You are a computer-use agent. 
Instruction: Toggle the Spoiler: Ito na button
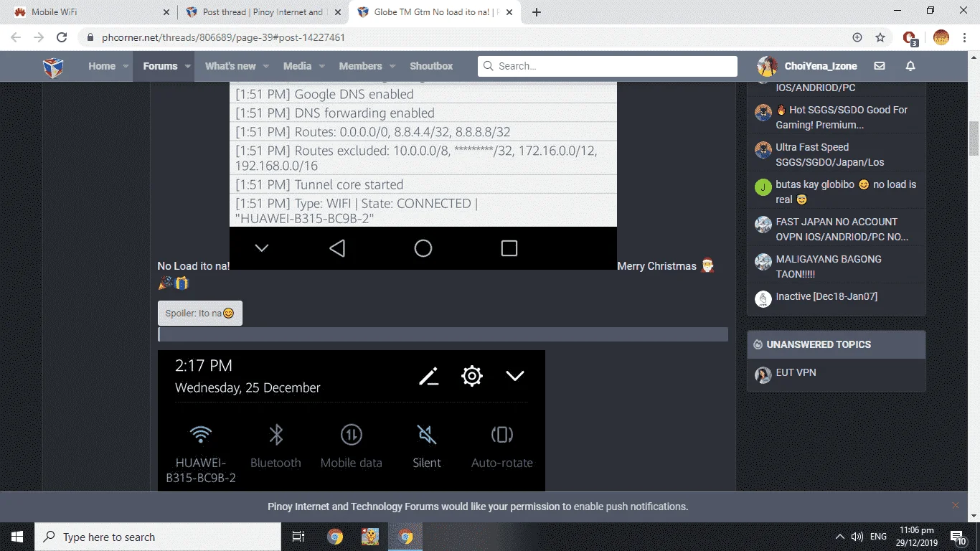200,313
